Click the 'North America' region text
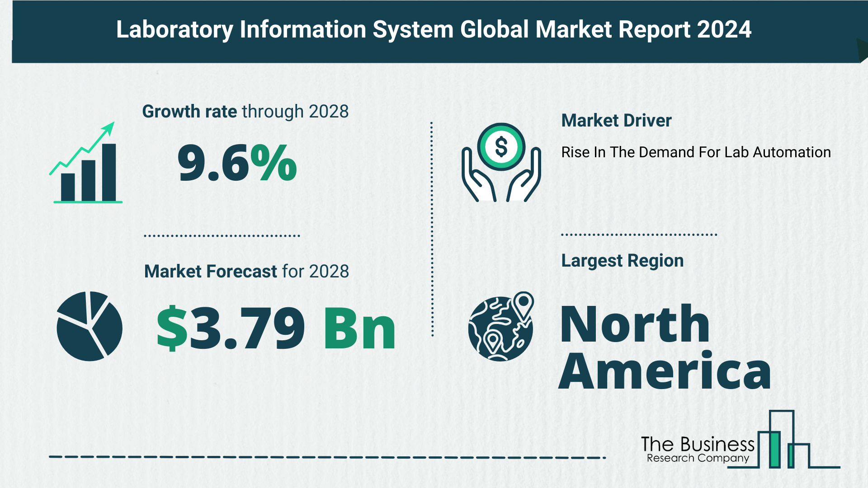Viewport: 868px width, 488px height. (665, 347)
